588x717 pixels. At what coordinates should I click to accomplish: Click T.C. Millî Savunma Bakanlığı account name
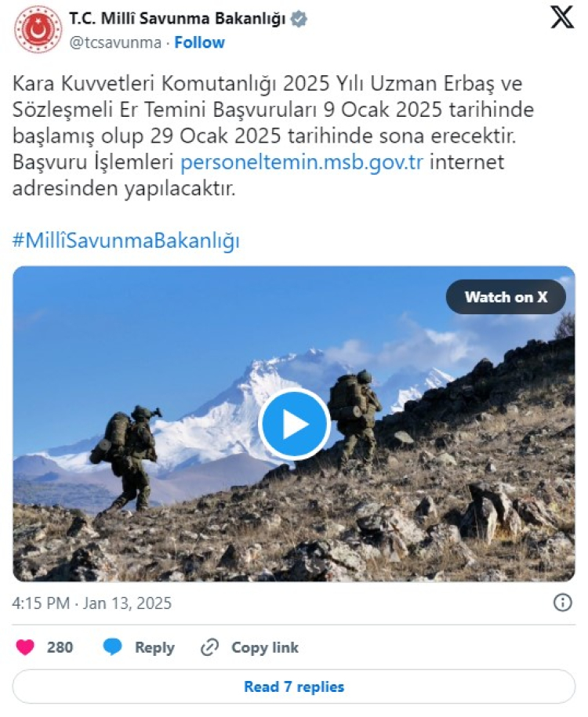177,19
